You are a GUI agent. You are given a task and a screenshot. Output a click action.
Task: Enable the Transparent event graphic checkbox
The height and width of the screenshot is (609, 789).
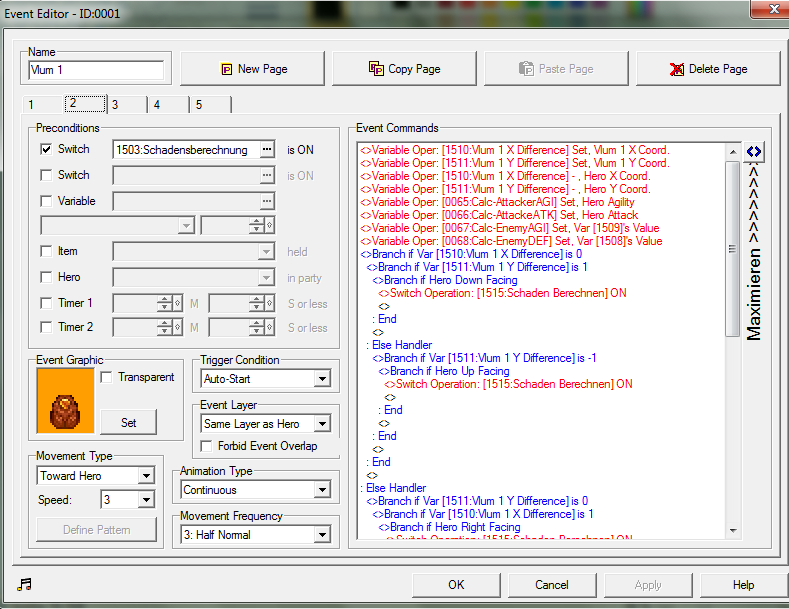click(107, 378)
